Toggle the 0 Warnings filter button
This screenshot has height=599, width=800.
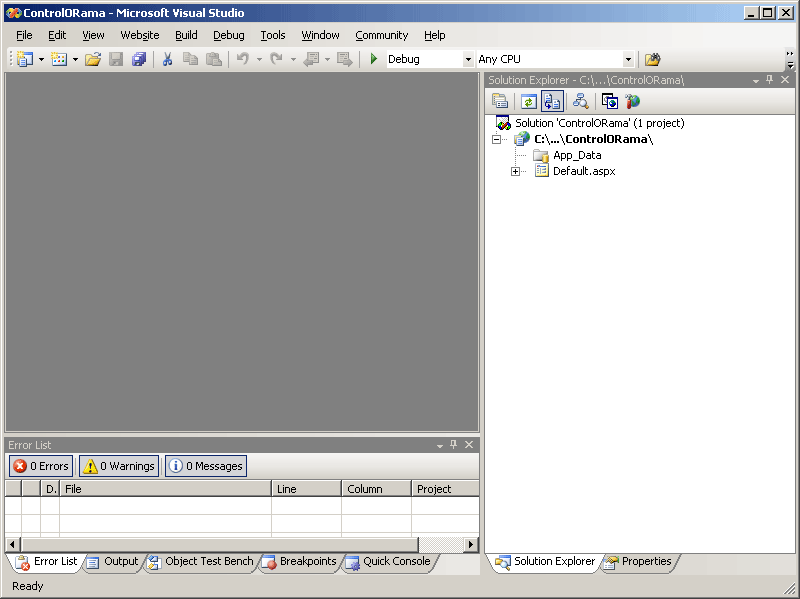[x=119, y=466]
